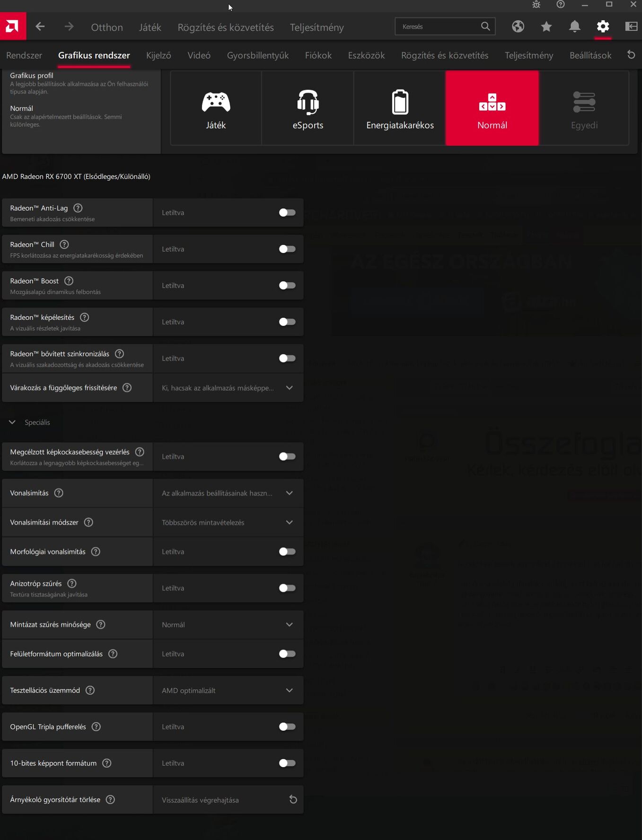The height and width of the screenshot is (840, 642).
Task: Click the AMD logo home icon
Action: 13,26
